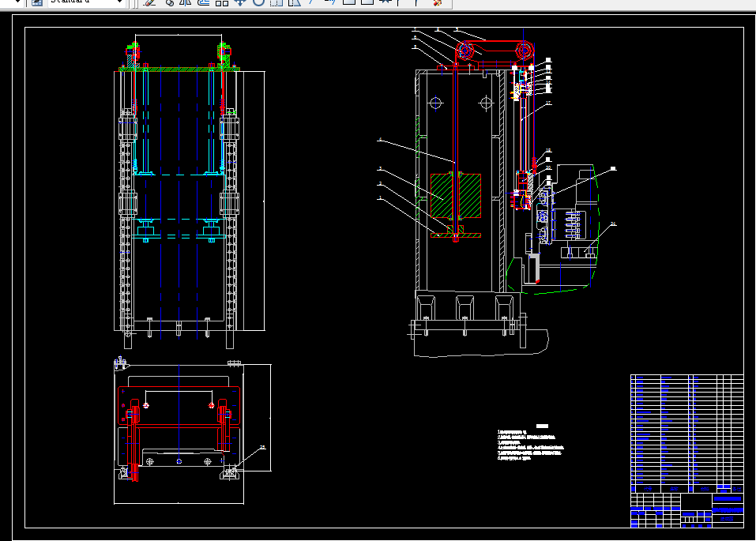Select the Copy tool in Modify toolbar
Image resolution: width=756 pixels, height=541 pixels.
(169, 2)
